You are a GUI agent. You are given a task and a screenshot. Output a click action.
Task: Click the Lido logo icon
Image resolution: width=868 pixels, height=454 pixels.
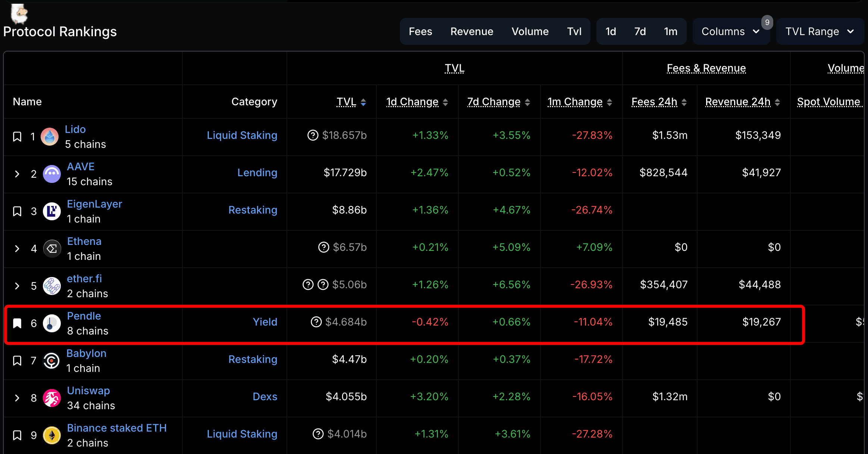[x=50, y=137]
